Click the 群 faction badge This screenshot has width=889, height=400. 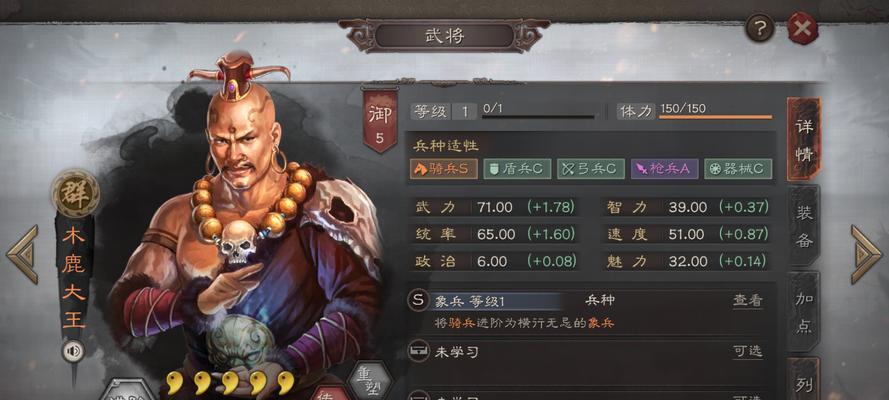[x=75, y=193]
